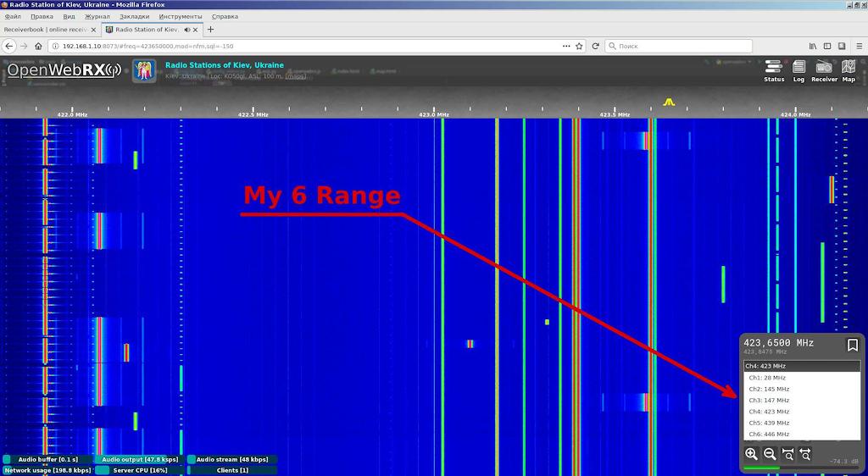Click the 423.0 MHz scale label
Viewport: 868px width, 476px height.
coord(433,114)
